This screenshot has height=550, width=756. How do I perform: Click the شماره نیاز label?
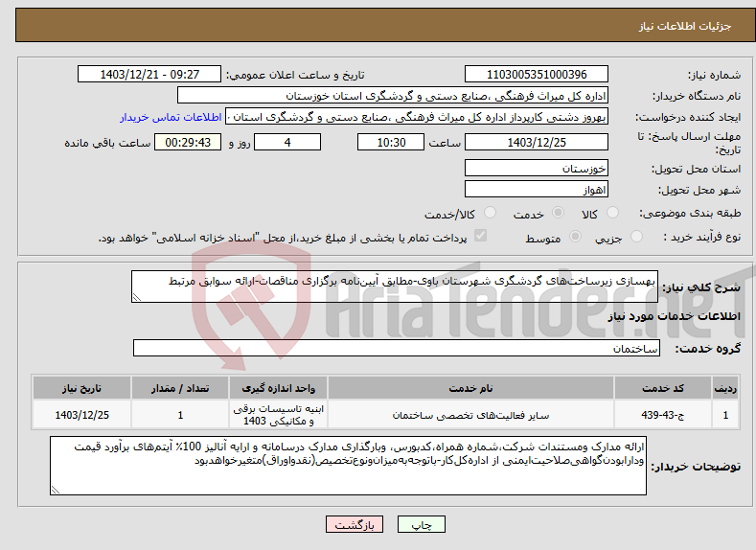coord(714,75)
